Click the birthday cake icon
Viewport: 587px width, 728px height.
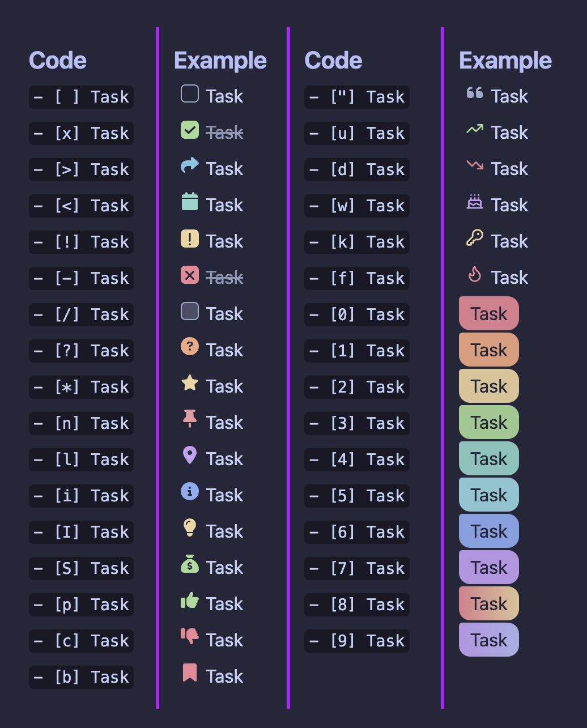click(475, 202)
